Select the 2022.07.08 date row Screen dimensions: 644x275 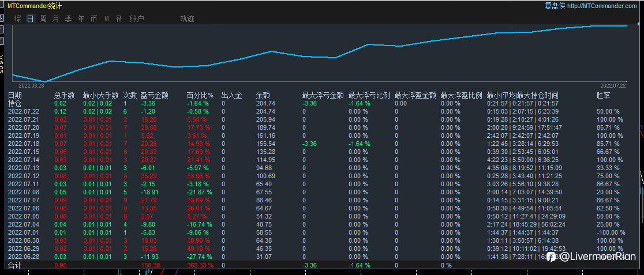pyautogui.click(x=24, y=192)
